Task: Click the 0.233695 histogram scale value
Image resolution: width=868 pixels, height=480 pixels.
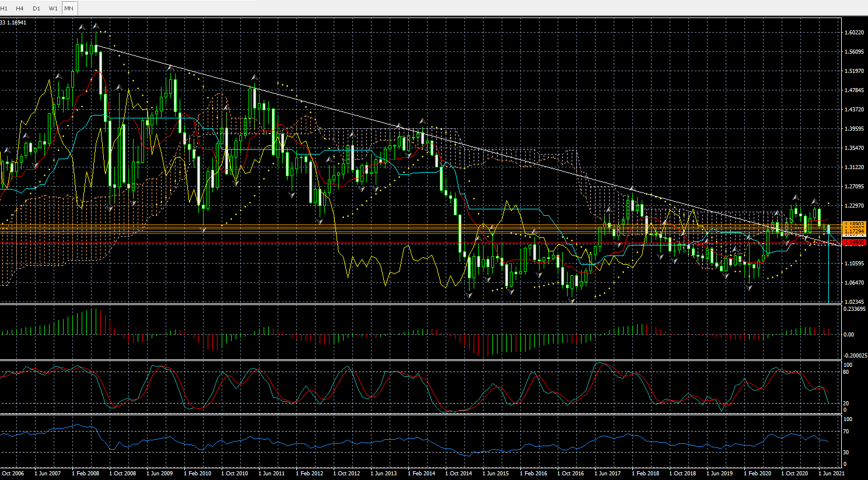Action: tap(855, 309)
